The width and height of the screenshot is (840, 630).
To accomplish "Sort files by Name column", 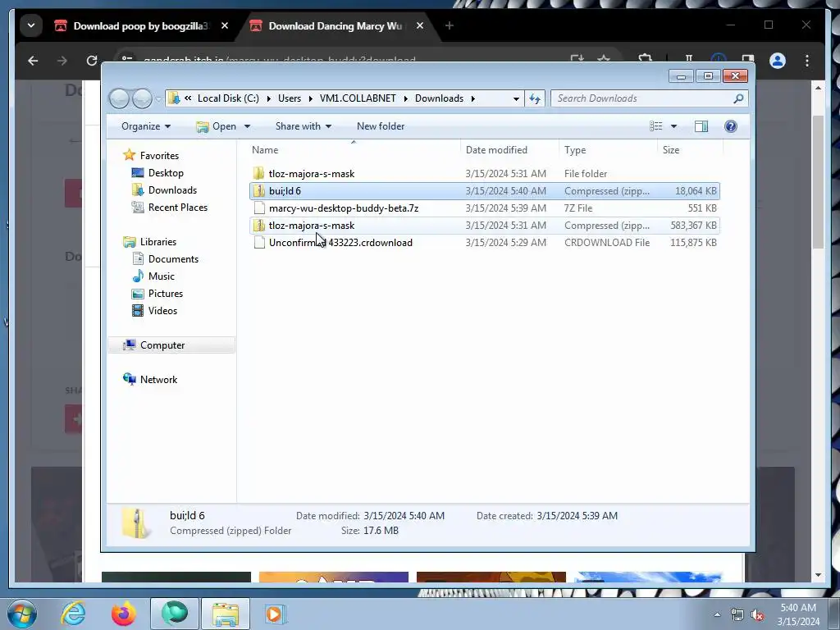I will [354, 150].
